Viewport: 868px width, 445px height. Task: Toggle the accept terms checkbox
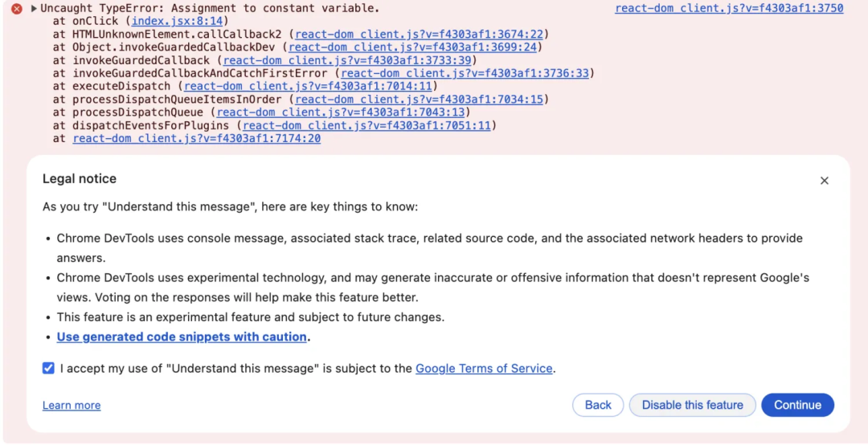pos(49,368)
